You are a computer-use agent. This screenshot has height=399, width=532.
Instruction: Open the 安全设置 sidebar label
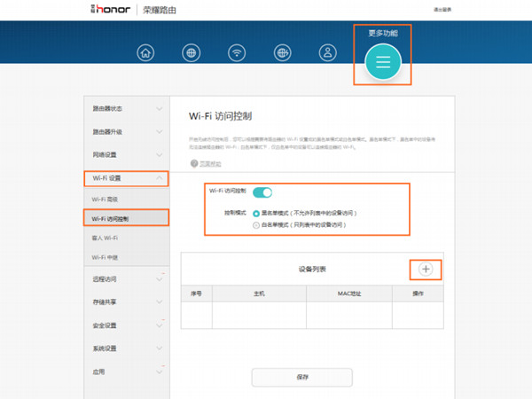click(105, 325)
